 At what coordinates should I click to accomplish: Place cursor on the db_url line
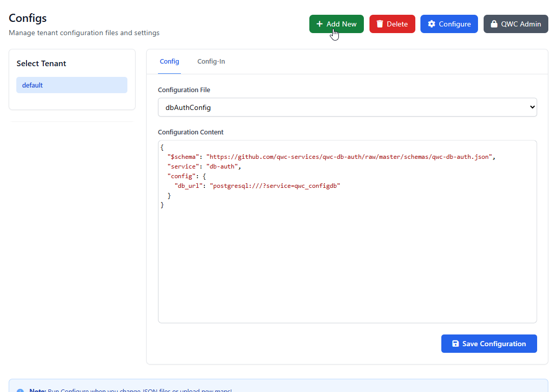[x=271, y=186]
